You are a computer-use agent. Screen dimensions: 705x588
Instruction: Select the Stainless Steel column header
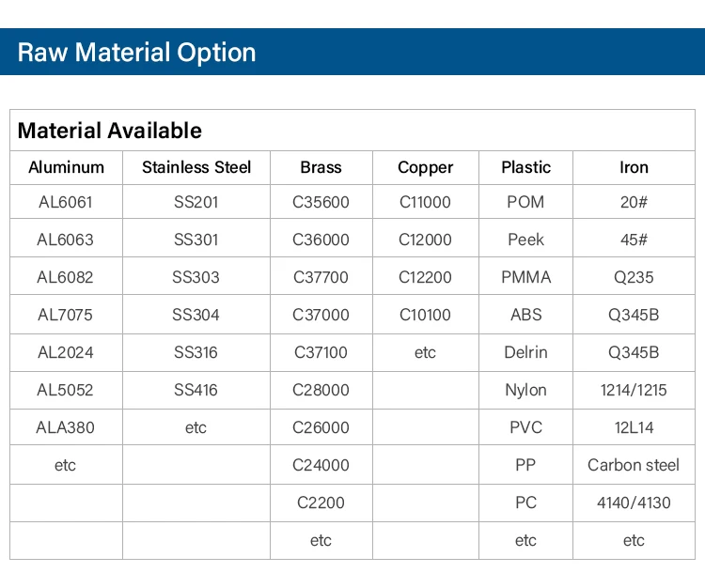click(x=196, y=167)
